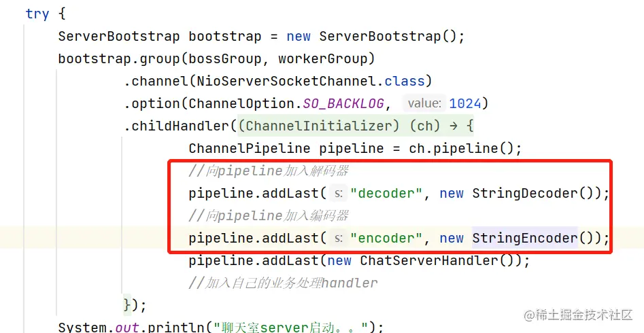Click highlighted 'StringEncoder' class name

click(x=525, y=238)
